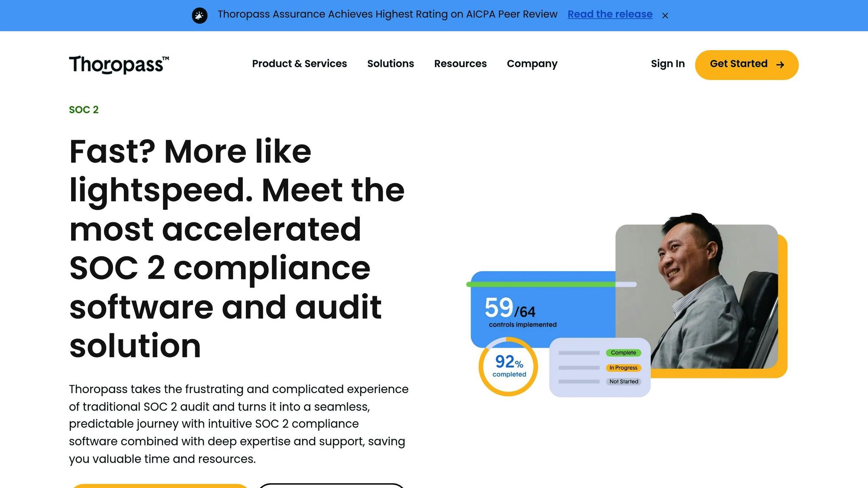Click the arrow icon in Get Started button

pyautogui.click(x=780, y=65)
